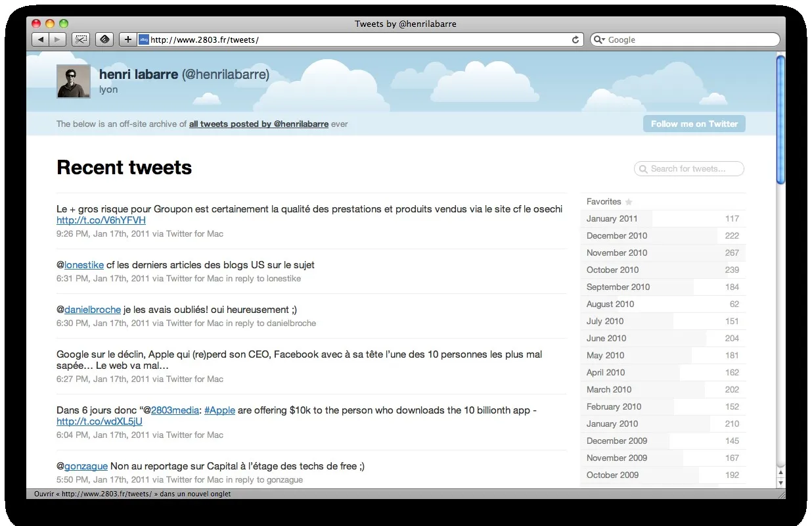This screenshot has width=812, height=526.
Task: Open the http://t.co/V6hYFVH link
Action: tap(101, 220)
